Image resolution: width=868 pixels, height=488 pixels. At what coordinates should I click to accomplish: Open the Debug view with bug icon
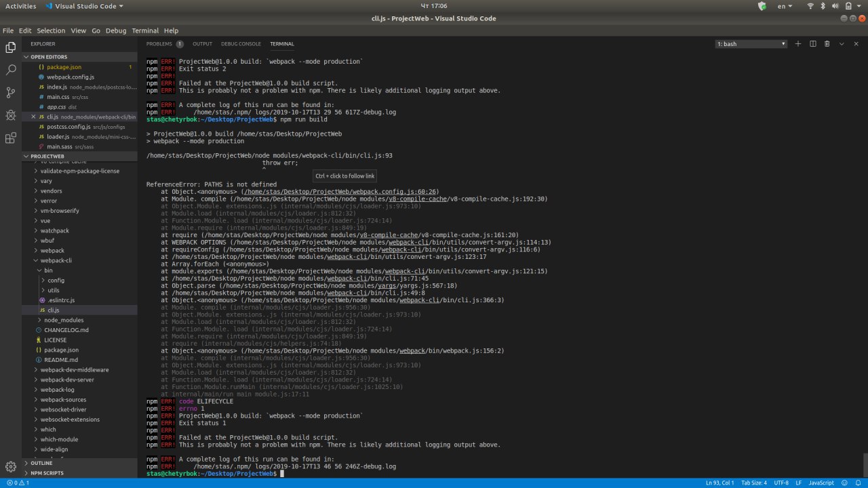(11, 115)
